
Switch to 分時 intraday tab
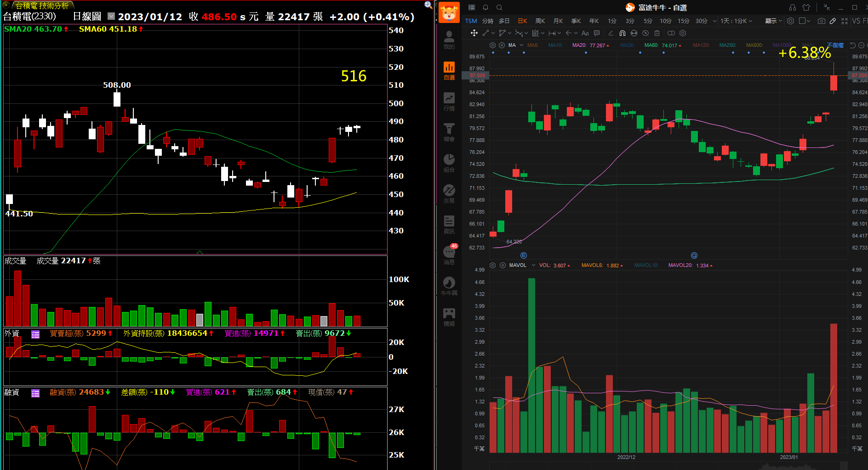[487, 21]
